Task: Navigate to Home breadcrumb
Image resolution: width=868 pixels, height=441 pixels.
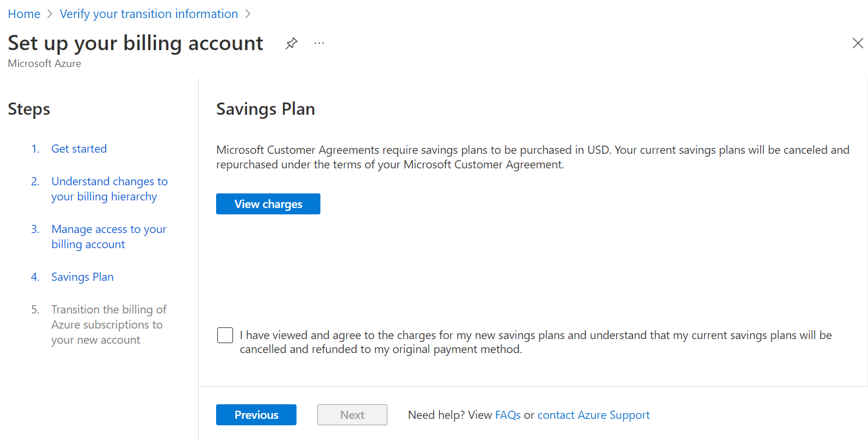Action: point(24,14)
